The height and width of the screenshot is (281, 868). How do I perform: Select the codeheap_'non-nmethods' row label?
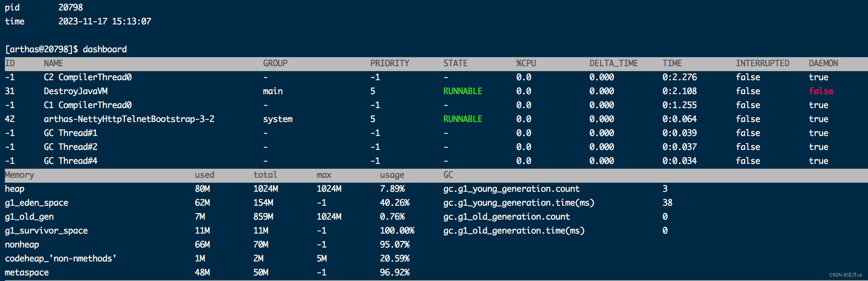61,258
